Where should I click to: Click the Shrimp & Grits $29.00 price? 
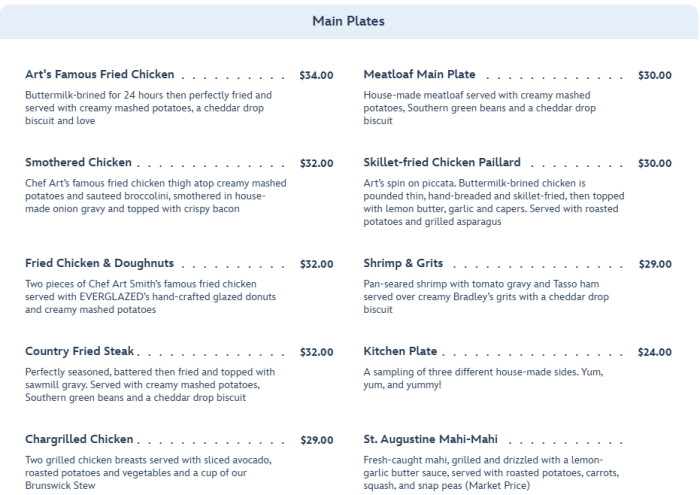pos(655,264)
